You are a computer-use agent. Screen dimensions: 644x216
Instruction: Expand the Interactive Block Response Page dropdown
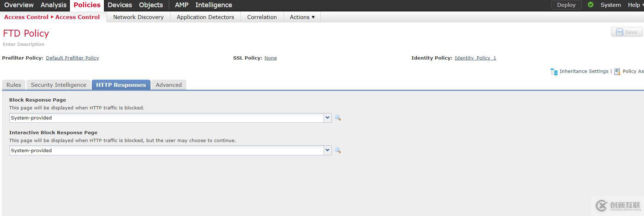click(327, 150)
